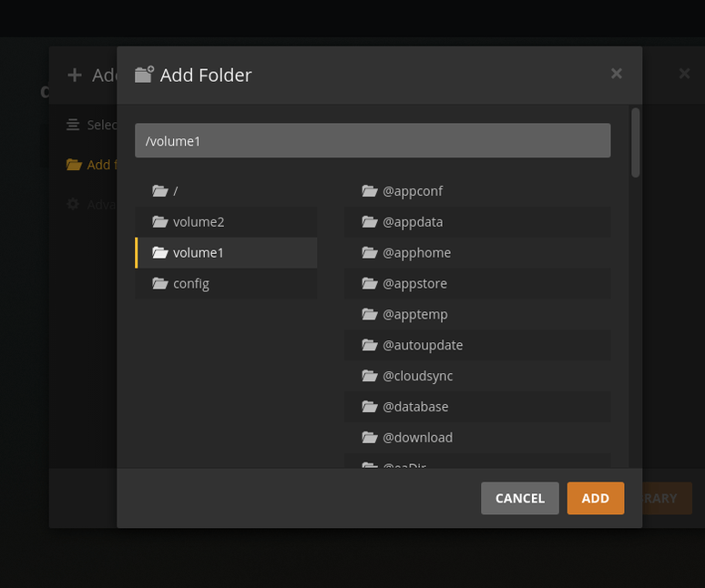Select the @database folder

coord(415,407)
